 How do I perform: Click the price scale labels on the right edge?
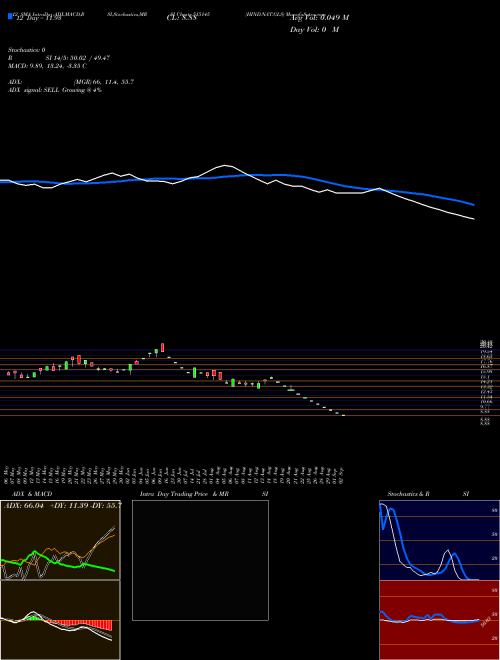[x=485, y=382]
